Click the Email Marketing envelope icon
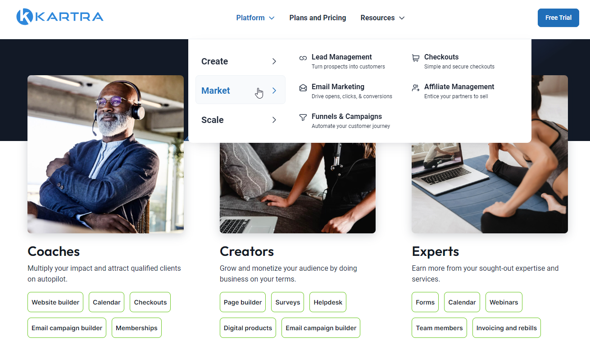590x364 pixels. pos(303,88)
